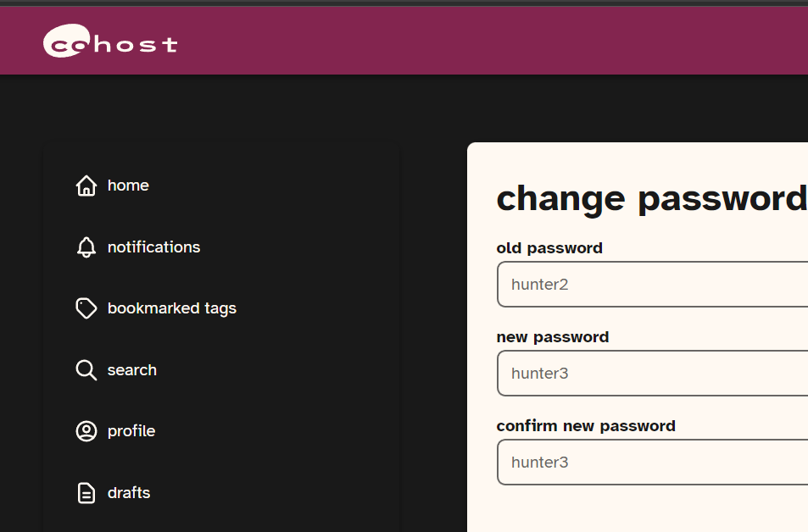Click the 'confirm new password' label text
Image resolution: width=808 pixels, height=532 pixels.
pyautogui.click(x=585, y=426)
